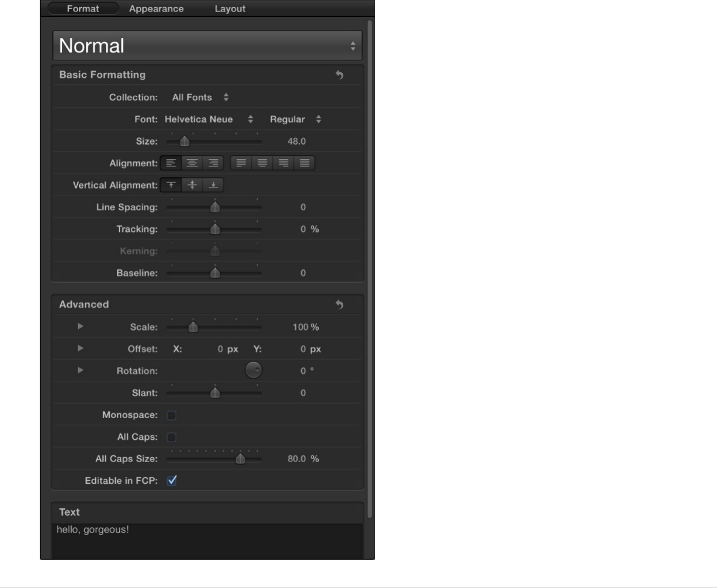This screenshot has height=588, width=717.
Task: Select justify-center alignment icon
Action: point(262,163)
